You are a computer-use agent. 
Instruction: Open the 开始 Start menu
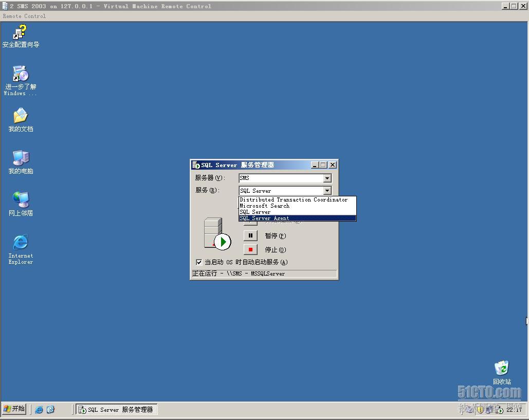click(x=14, y=409)
